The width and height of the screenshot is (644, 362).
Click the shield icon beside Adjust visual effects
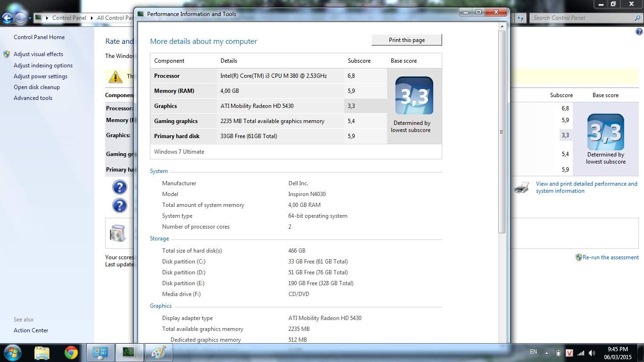coord(7,54)
